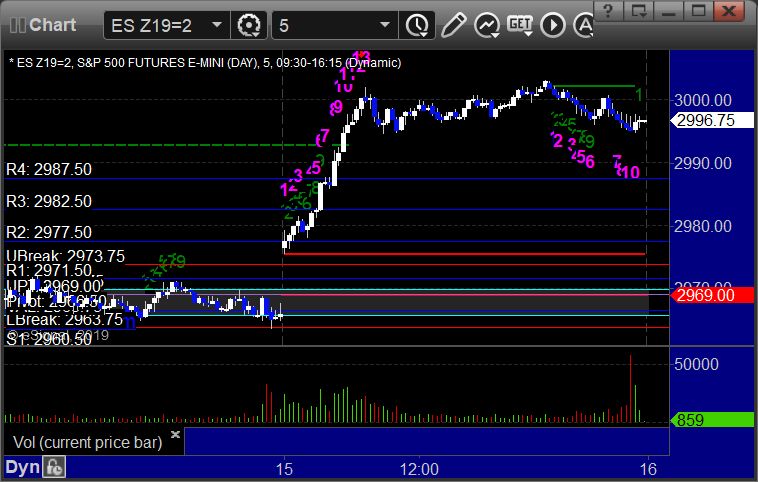The width and height of the screenshot is (758, 482).
Task: Select the drawing pencil tool
Action: [453, 25]
